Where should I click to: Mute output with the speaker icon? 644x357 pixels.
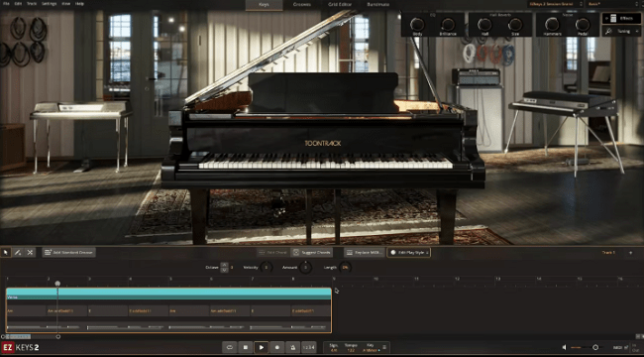coord(565,347)
